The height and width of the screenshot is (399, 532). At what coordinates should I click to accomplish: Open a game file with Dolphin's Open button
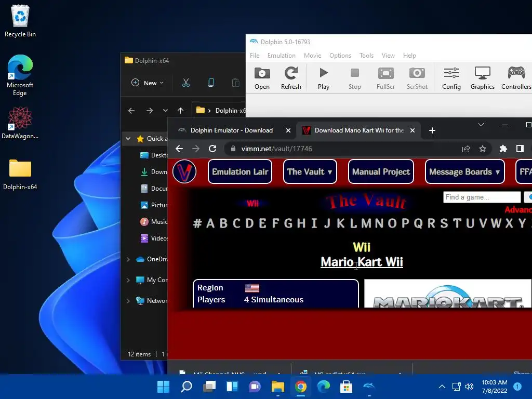(x=262, y=78)
